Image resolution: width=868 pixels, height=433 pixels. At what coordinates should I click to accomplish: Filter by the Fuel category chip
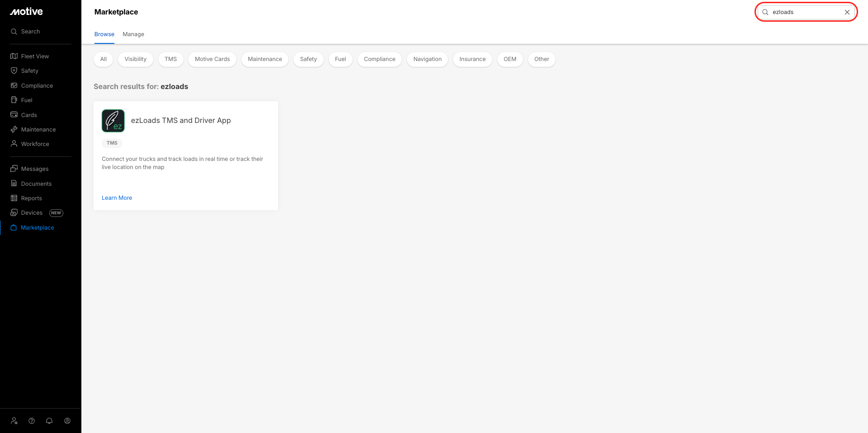point(340,59)
